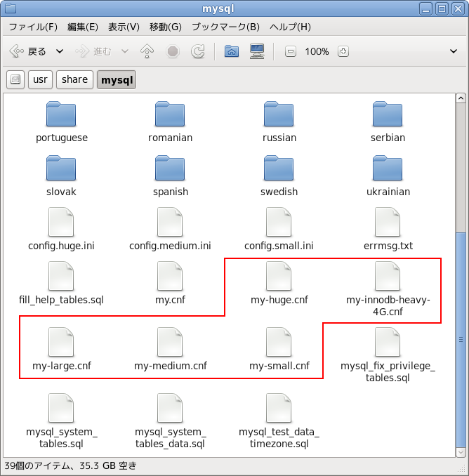
Task: Open the 表示(V) menu
Action: click(x=124, y=27)
